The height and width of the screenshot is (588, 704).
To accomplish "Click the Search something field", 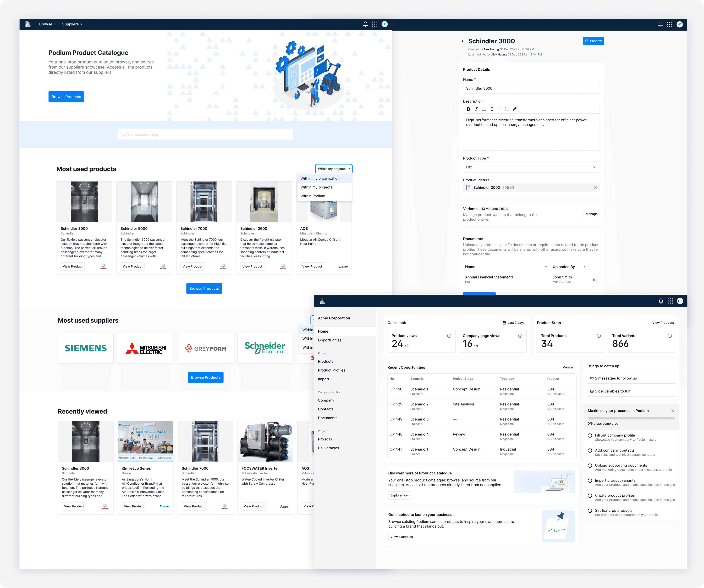I will coord(206,135).
